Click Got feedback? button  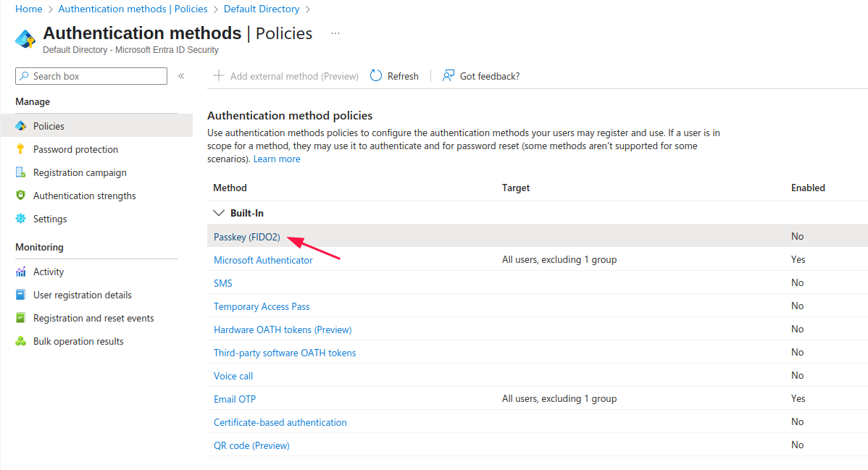click(481, 76)
